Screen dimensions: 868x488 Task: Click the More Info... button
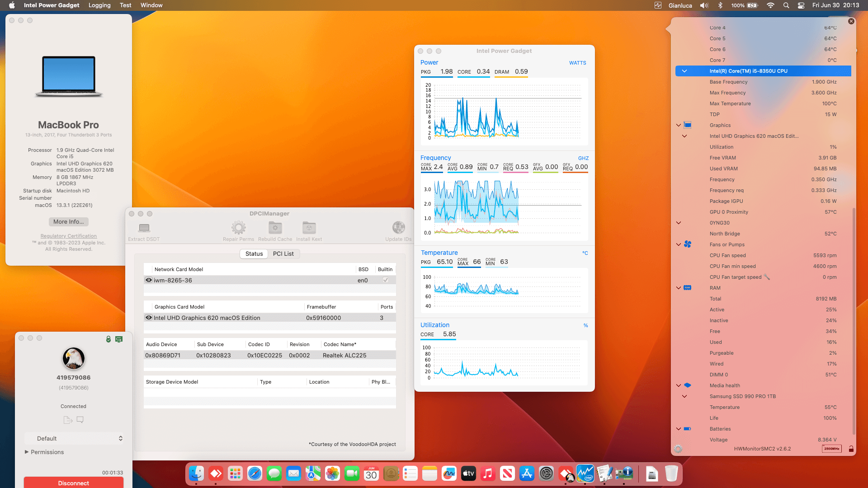tap(69, 222)
